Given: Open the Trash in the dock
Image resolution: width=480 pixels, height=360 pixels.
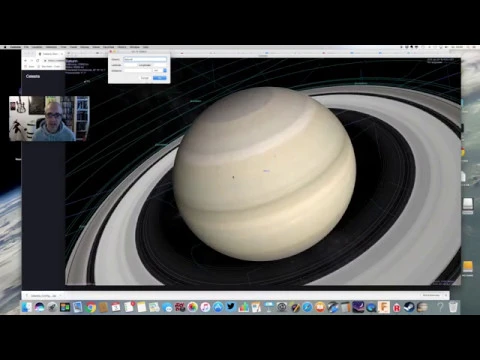Looking at the screenshot, I should 453,307.
